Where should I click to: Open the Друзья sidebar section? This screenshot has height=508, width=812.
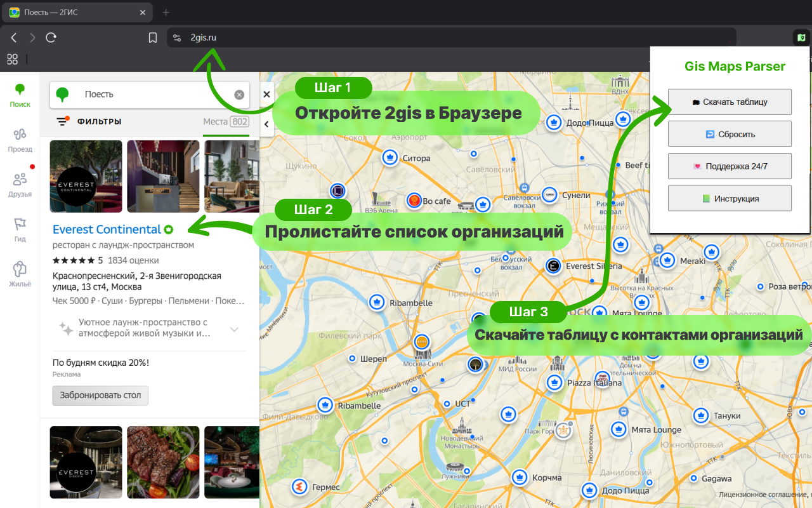(20, 185)
